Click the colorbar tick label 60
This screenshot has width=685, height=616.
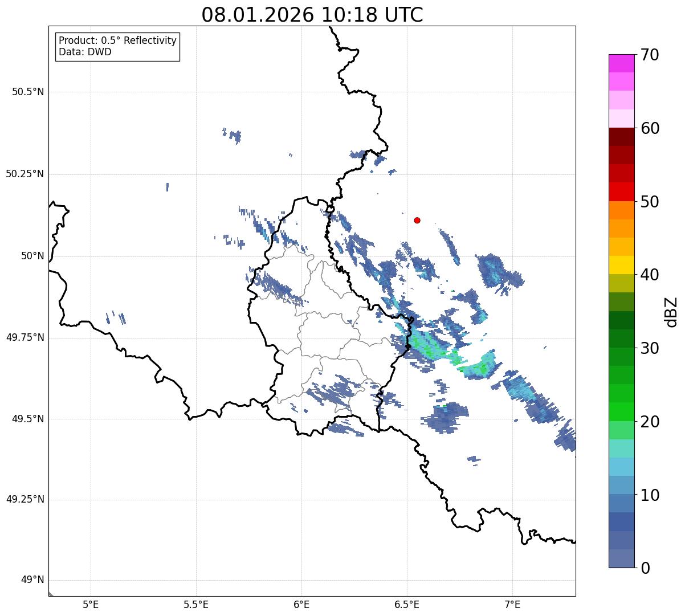[x=650, y=128]
